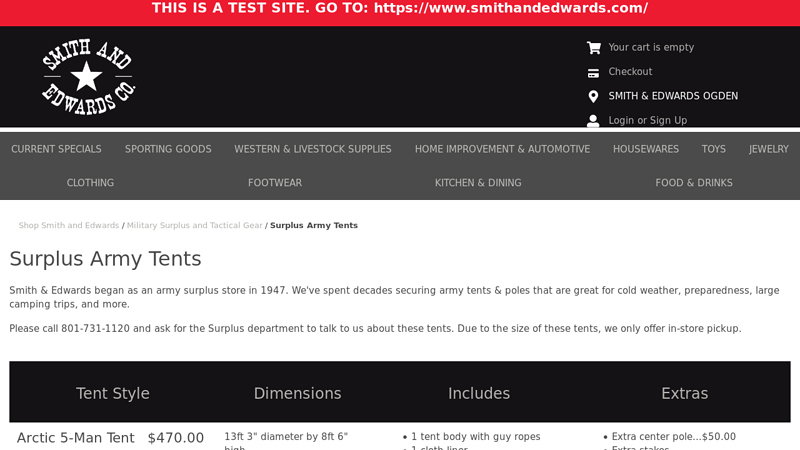This screenshot has height=450, width=800.
Task: Open Login or Sign Up
Action: tap(647, 121)
